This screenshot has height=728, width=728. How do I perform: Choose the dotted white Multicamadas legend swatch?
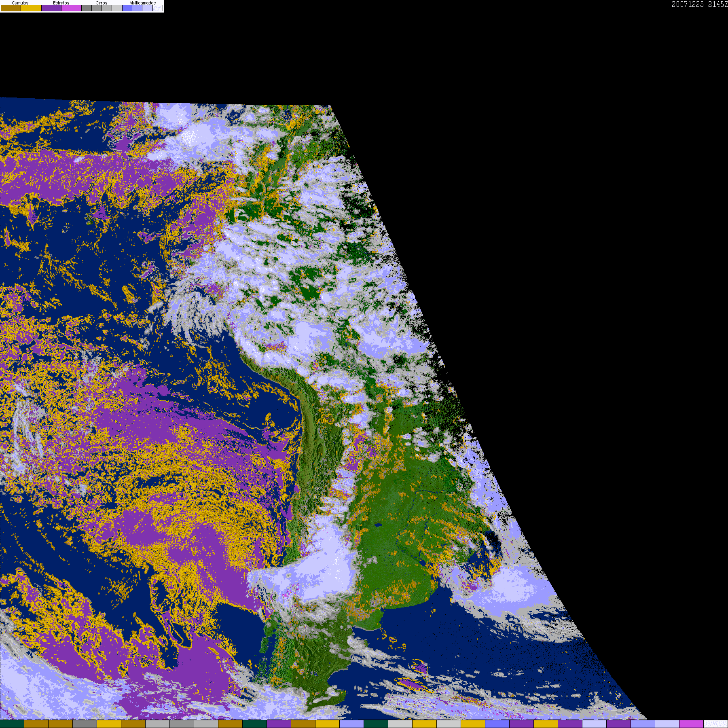tap(158, 8)
